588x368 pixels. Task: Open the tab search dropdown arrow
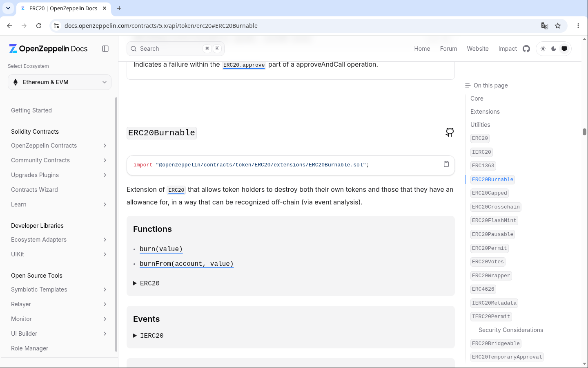pyautogui.click(x=8, y=8)
